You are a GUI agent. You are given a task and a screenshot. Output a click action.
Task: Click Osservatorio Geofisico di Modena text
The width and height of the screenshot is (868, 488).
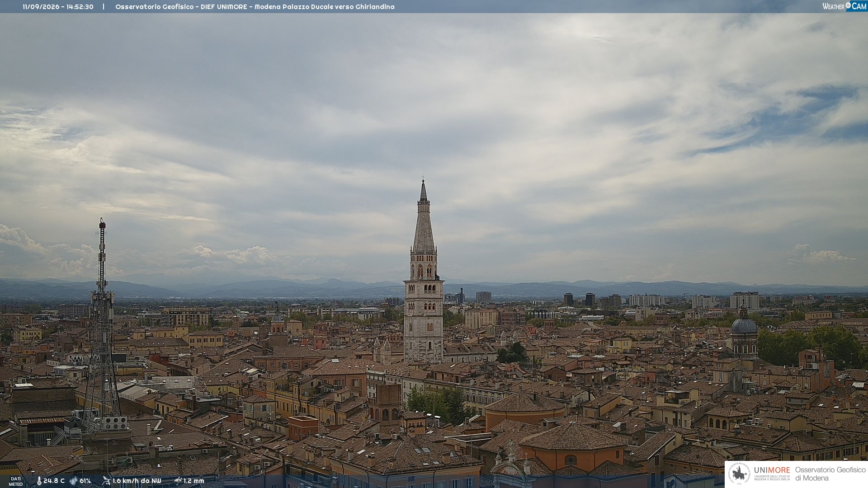(x=830, y=474)
